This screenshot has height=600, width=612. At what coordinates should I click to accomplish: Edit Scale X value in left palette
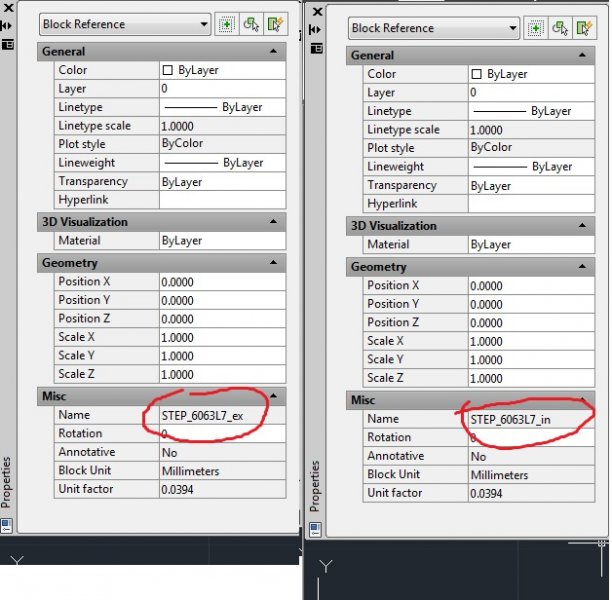(x=223, y=337)
